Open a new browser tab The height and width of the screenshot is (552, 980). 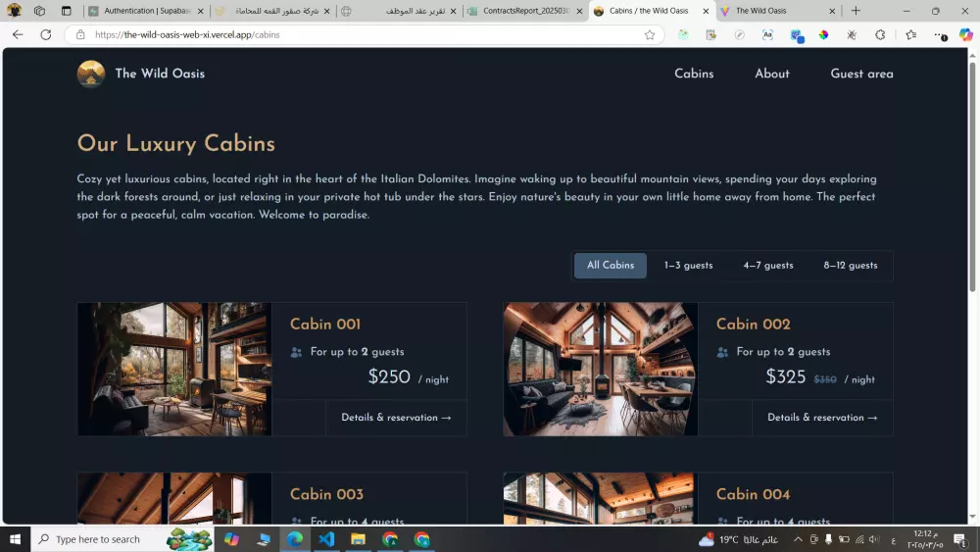(x=856, y=11)
